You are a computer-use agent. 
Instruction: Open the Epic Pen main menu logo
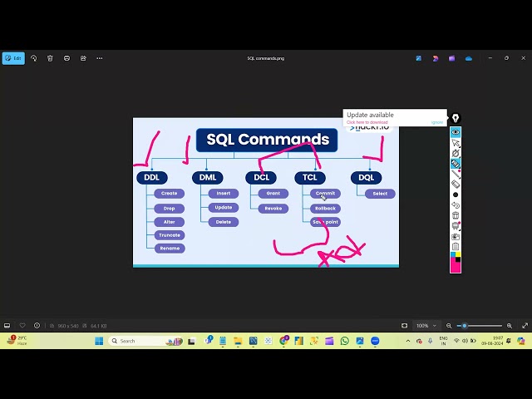tap(456, 119)
